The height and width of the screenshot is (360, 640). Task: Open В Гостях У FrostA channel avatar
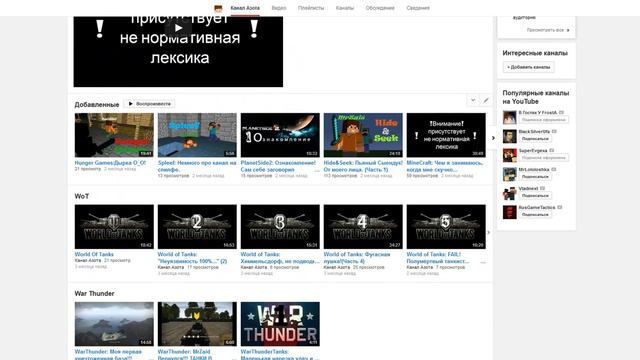509,117
